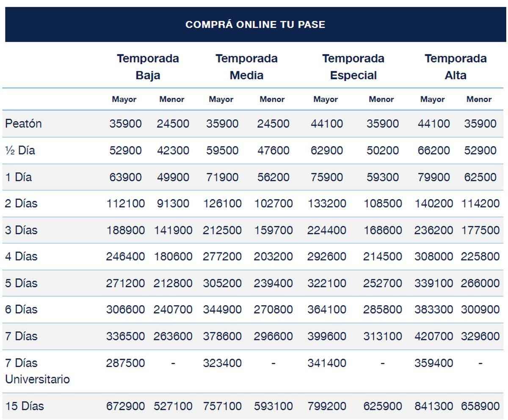The height and width of the screenshot is (420, 508).
Task: Click the 1 Día row label
Action: pyautogui.click(x=18, y=177)
